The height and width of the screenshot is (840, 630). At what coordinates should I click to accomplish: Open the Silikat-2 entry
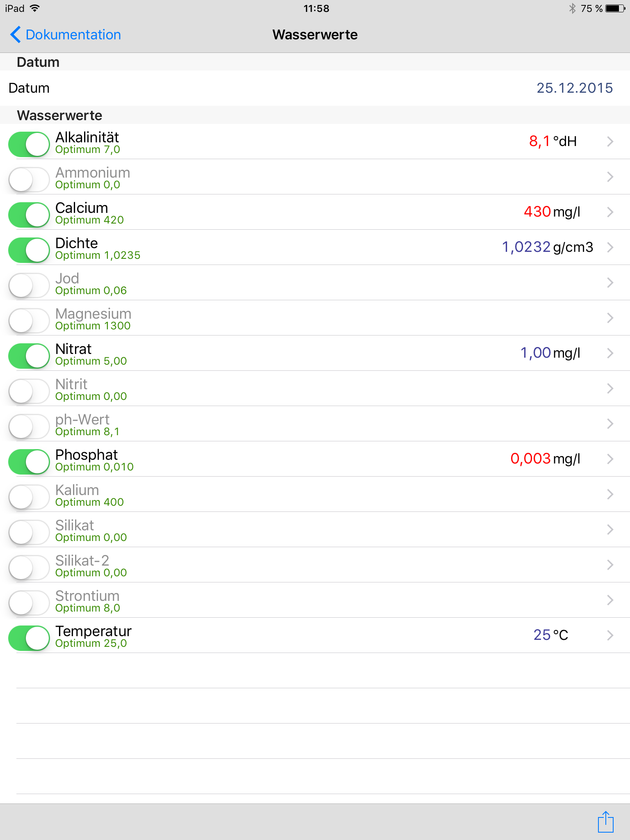coord(287,565)
